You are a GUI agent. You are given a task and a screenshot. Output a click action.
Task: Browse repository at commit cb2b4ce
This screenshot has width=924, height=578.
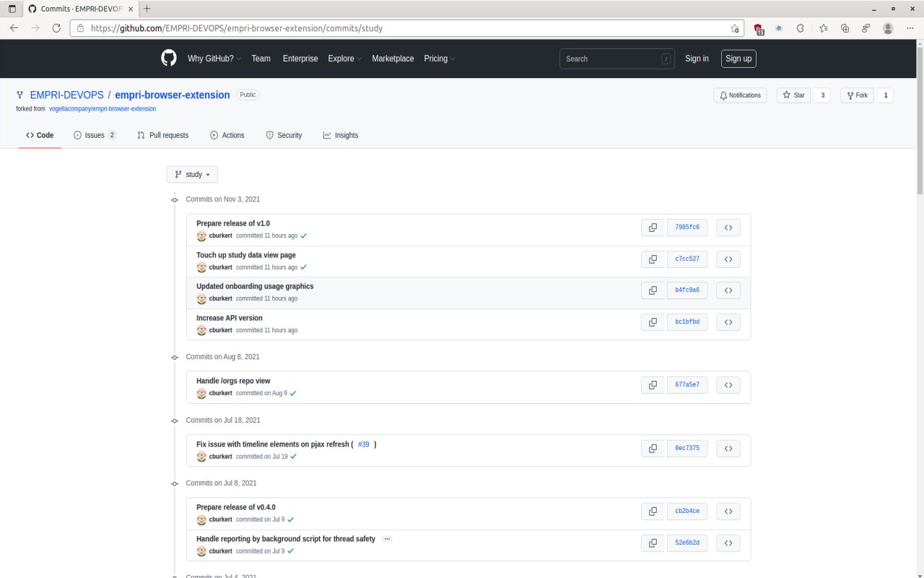(728, 511)
